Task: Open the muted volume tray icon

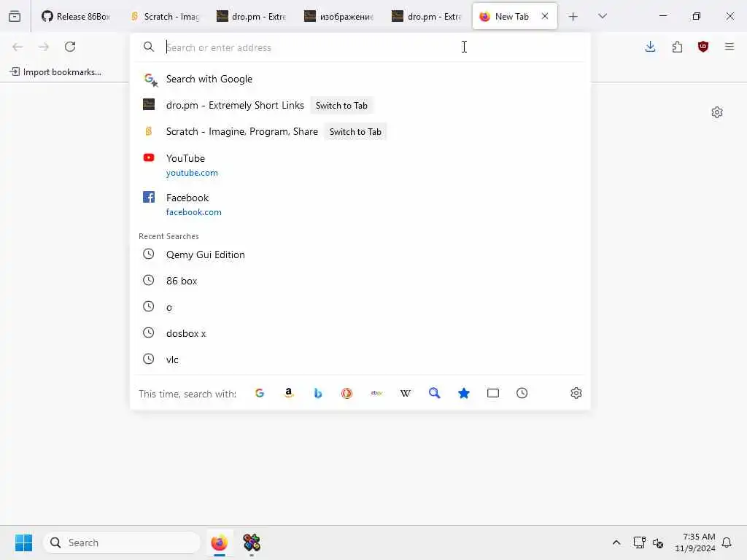Action: pyautogui.click(x=658, y=542)
